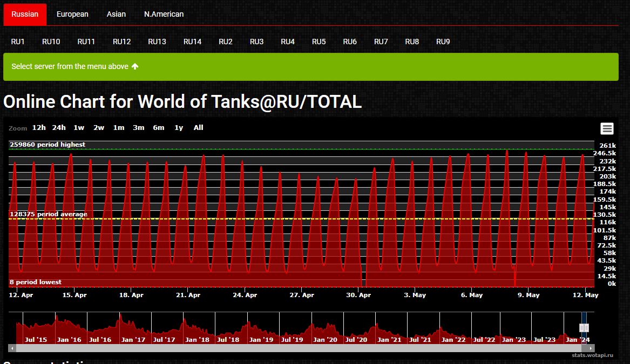Screen dimensions: 630x364
Task: Open the Asian region tab
Action: pos(116,14)
